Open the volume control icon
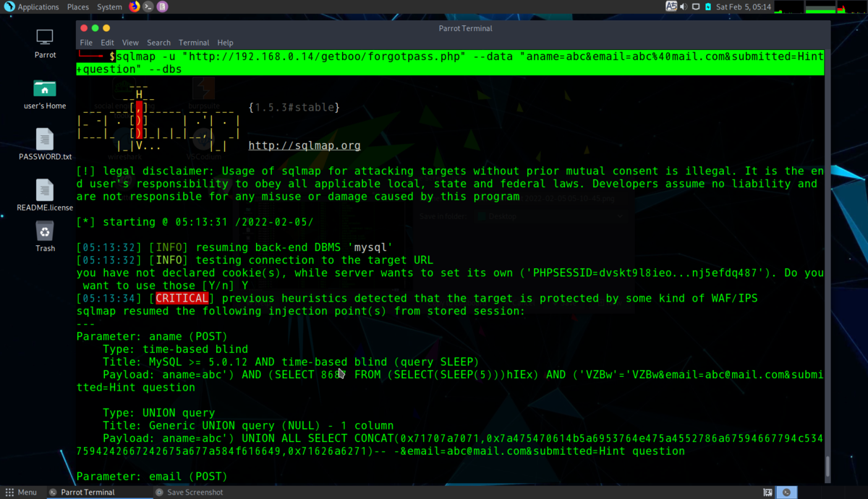Viewport: 868px width, 499px height. click(x=683, y=7)
